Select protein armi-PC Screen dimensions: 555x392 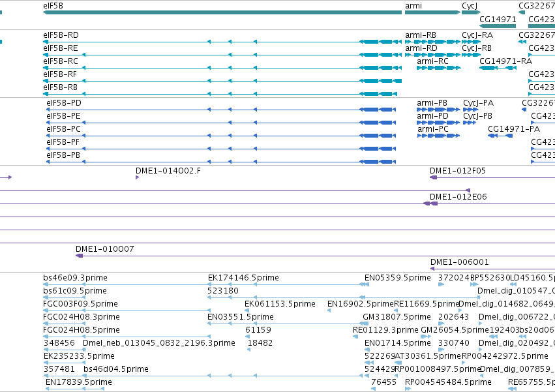pos(433,129)
